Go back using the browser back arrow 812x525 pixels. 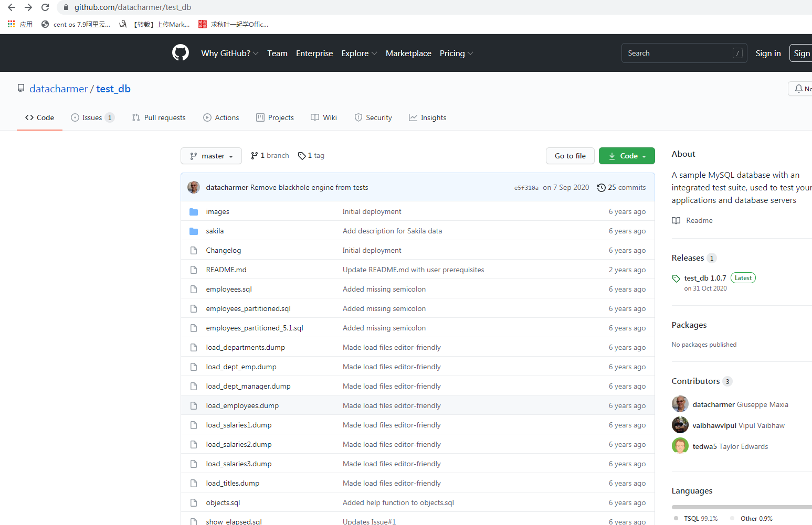(12, 7)
